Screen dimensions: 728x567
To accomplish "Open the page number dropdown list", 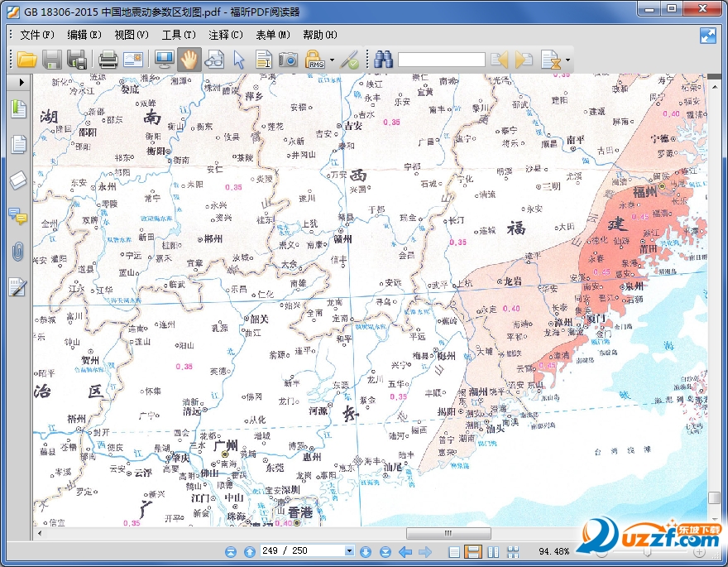I will [x=350, y=550].
